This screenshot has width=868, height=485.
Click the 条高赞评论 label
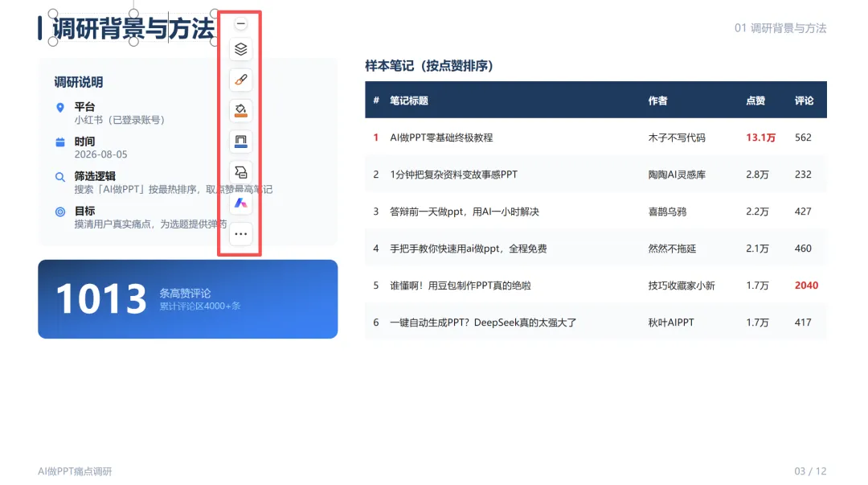click(x=185, y=294)
